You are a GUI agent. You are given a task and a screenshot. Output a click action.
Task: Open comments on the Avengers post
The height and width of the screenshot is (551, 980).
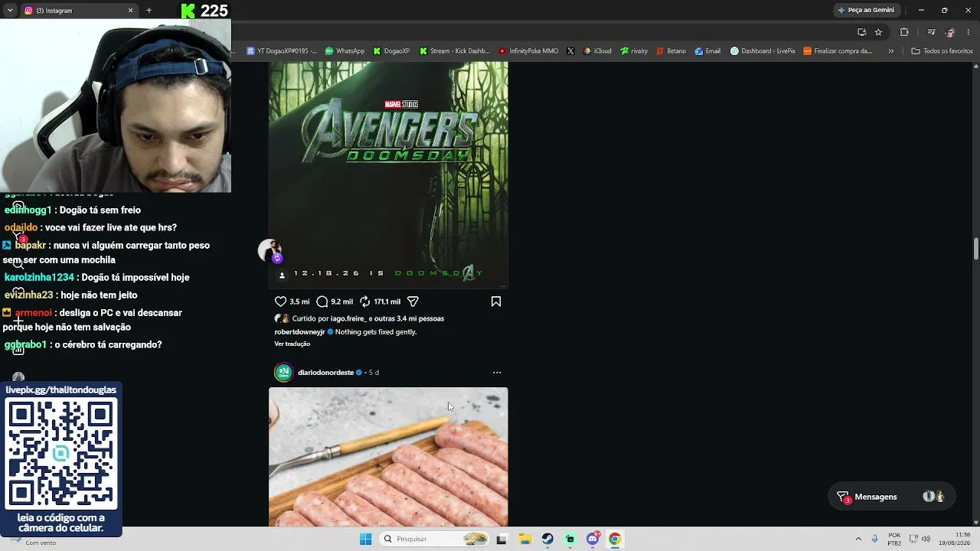click(322, 302)
